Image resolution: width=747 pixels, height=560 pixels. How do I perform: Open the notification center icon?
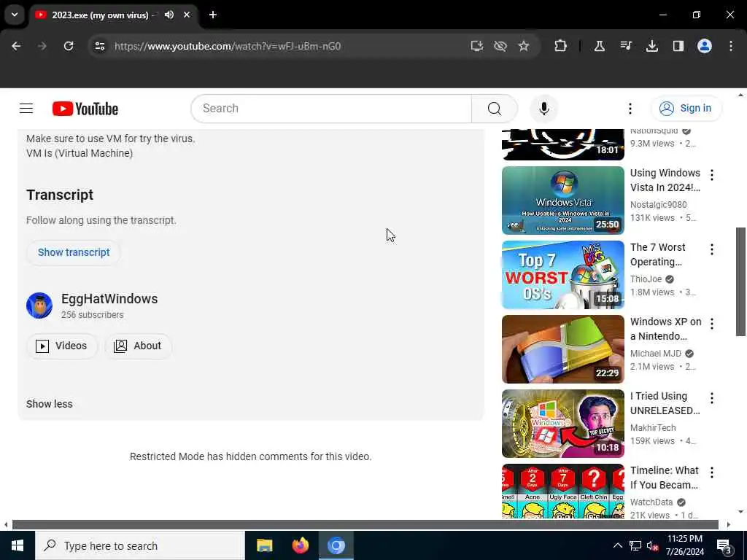pyautogui.click(x=724, y=546)
